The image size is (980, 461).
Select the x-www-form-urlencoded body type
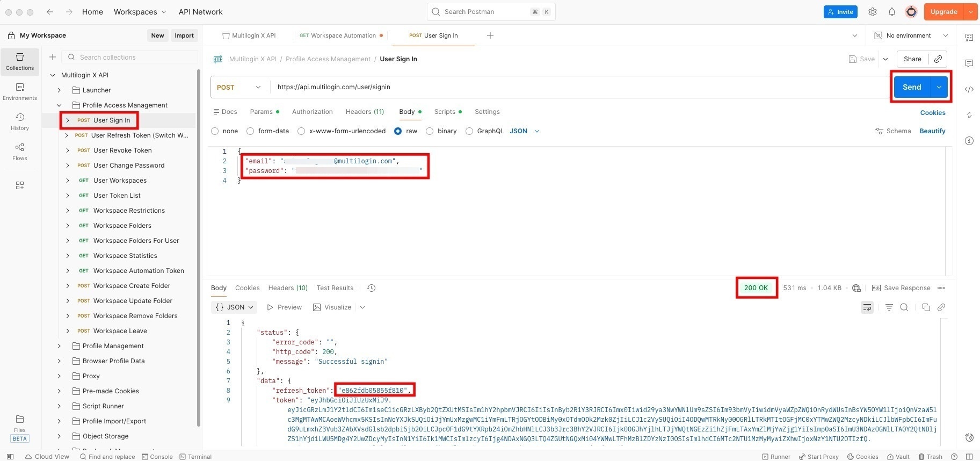[301, 131]
